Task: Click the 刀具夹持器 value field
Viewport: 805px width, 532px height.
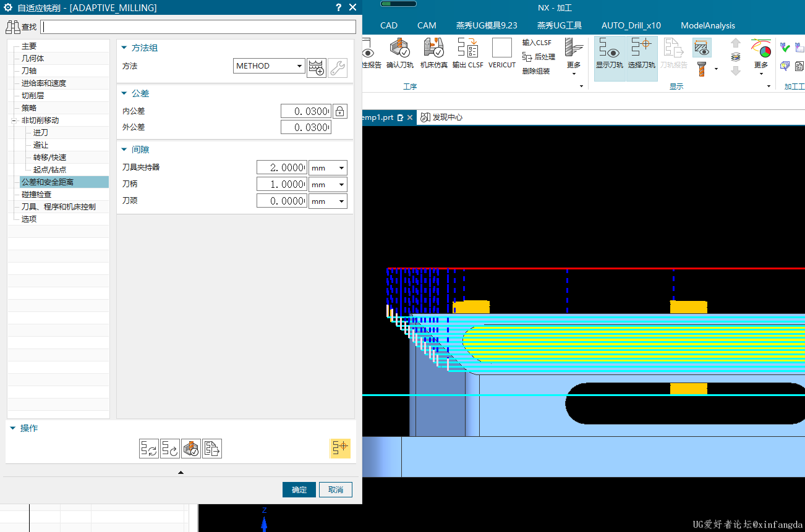Action: 282,168
